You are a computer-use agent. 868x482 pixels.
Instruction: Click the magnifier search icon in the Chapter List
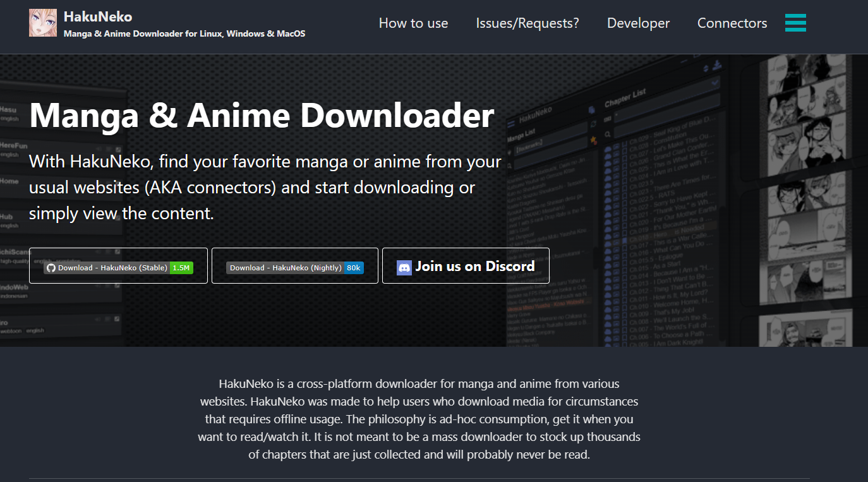click(607, 133)
